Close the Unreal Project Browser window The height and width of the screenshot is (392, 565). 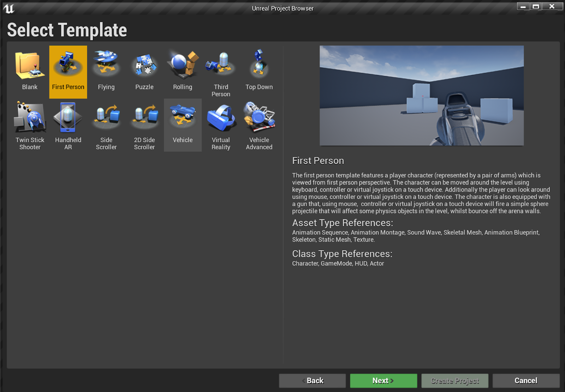(x=552, y=6)
